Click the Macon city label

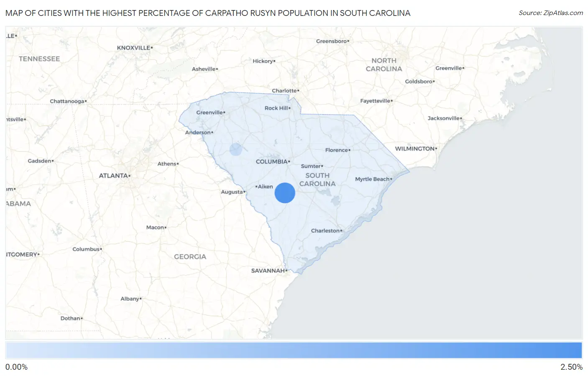155,228
